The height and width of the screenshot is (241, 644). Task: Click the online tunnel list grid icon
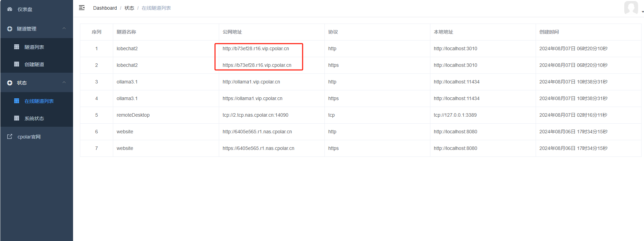click(x=17, y=101)
